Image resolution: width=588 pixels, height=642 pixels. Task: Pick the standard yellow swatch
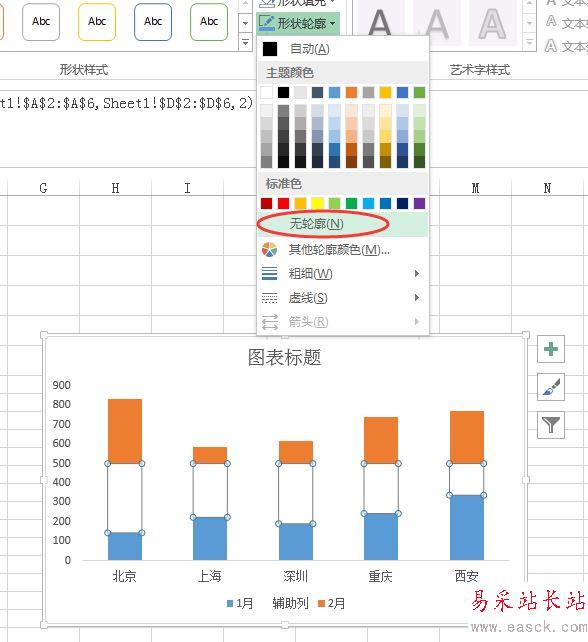pyautogui.click(x=317, y=203)
